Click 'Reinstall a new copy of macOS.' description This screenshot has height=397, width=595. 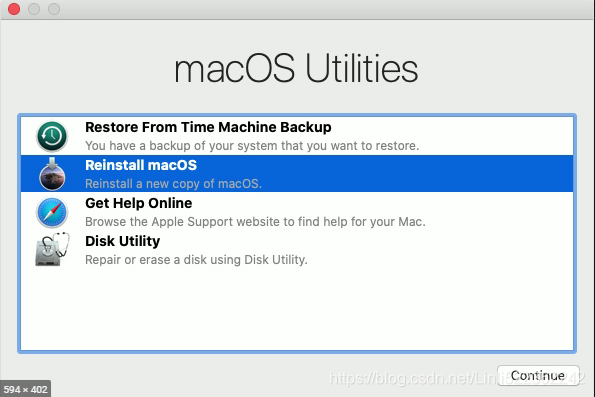(173, 184)
